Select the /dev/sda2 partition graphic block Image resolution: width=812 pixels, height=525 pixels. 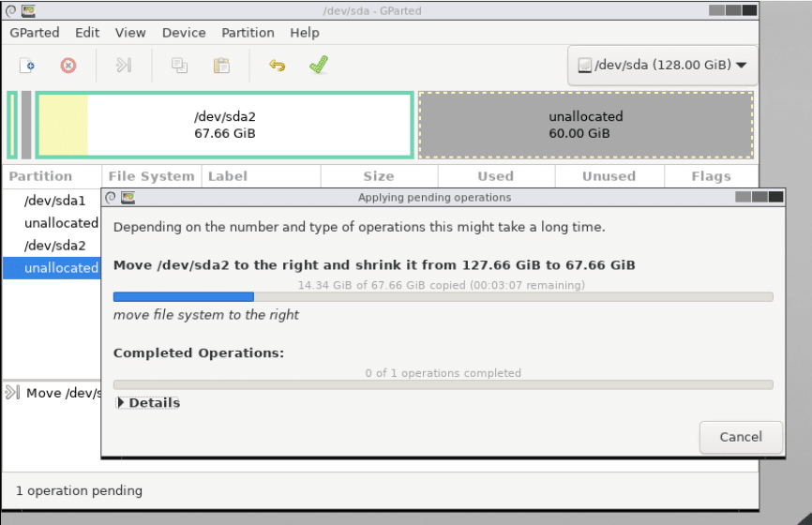[x=225, y=125]
